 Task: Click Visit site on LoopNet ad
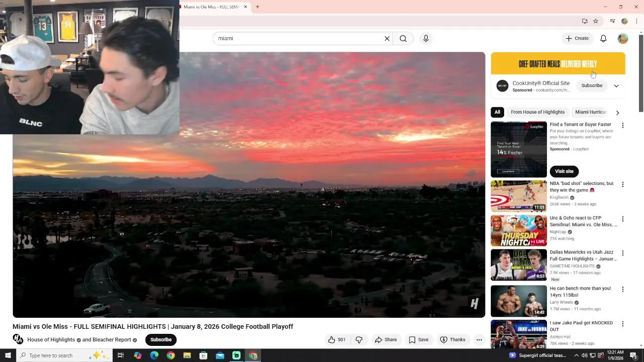(564, 171)
